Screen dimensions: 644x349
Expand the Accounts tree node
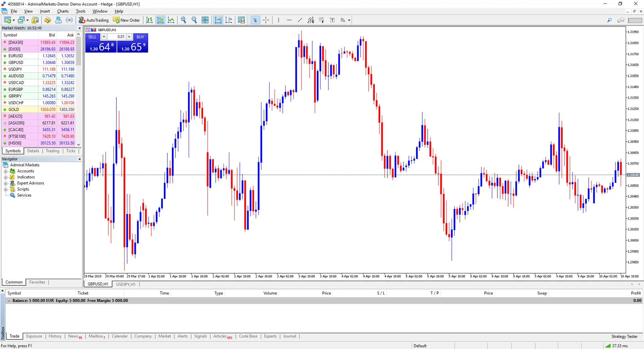(6, 172)
